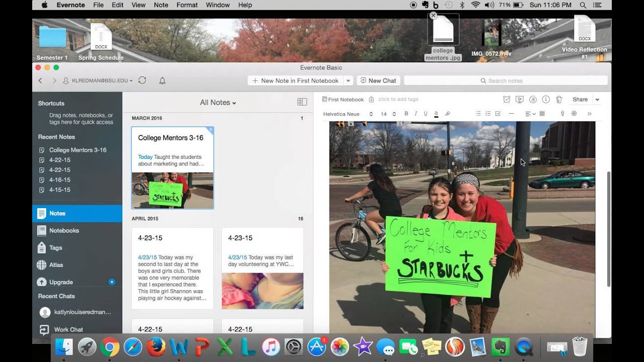644x362 pixels.
Task: Create a New Note in First Notebook
Action: pos(296,80)
